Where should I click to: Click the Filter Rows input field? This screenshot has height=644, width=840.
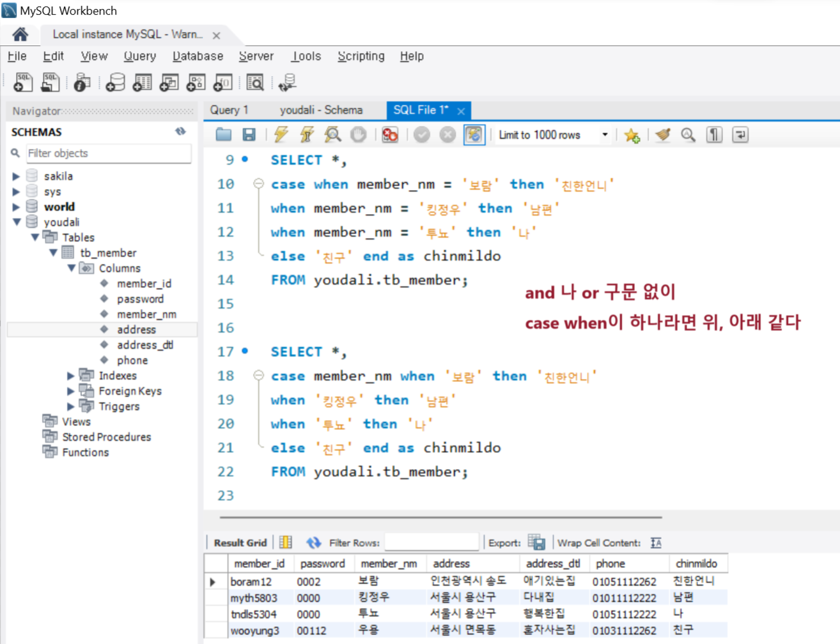(432, 542)
